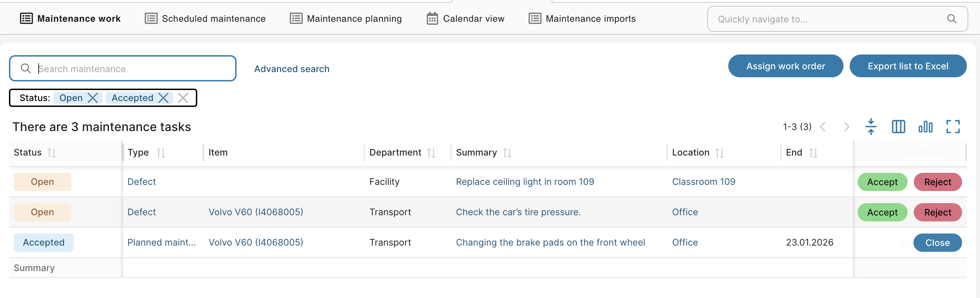Switch to Scheduled maintenance tab
The image size is (980, 298).
(205, 19)
